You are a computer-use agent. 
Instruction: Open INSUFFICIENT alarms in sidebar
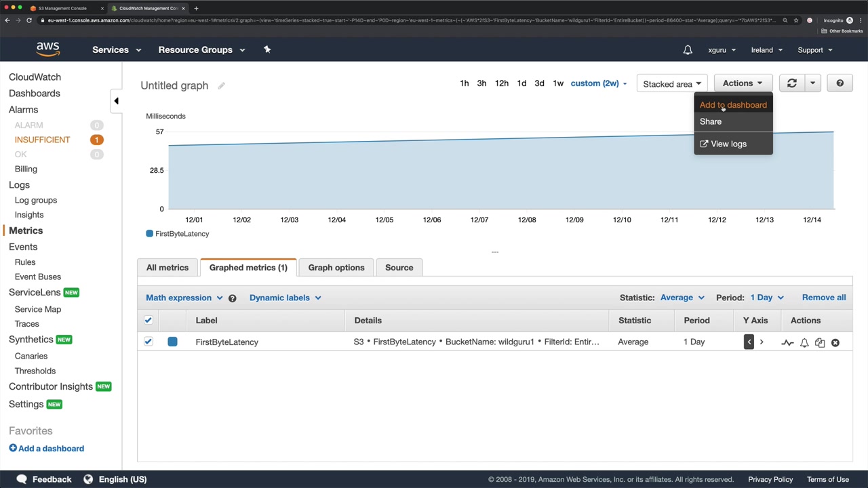point(42,140)
